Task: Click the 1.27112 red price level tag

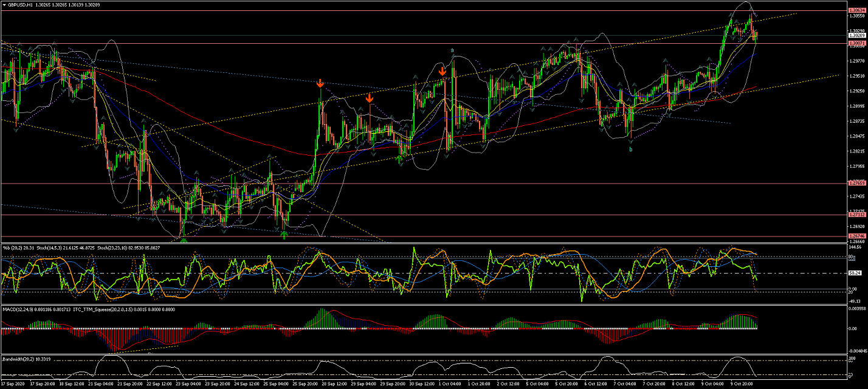Action: [856, 215]
